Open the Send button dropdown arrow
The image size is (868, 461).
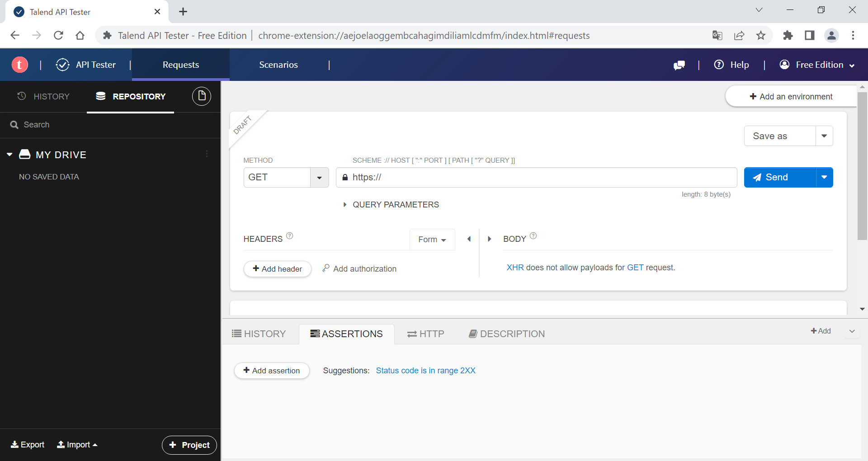[824, 178]
